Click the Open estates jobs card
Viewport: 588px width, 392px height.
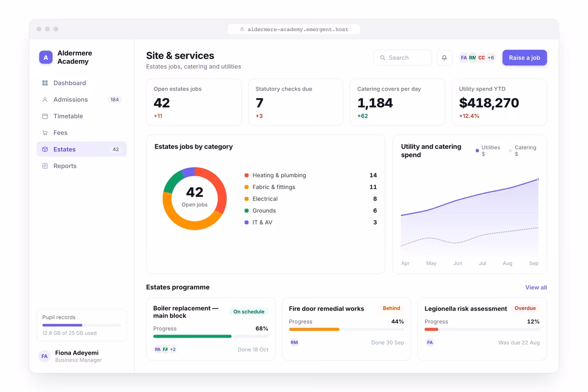point(194,102)
